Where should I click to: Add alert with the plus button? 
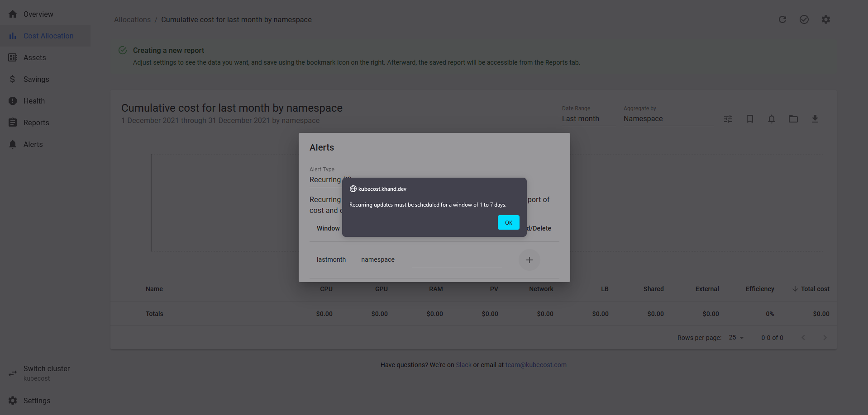coord(529,260)
